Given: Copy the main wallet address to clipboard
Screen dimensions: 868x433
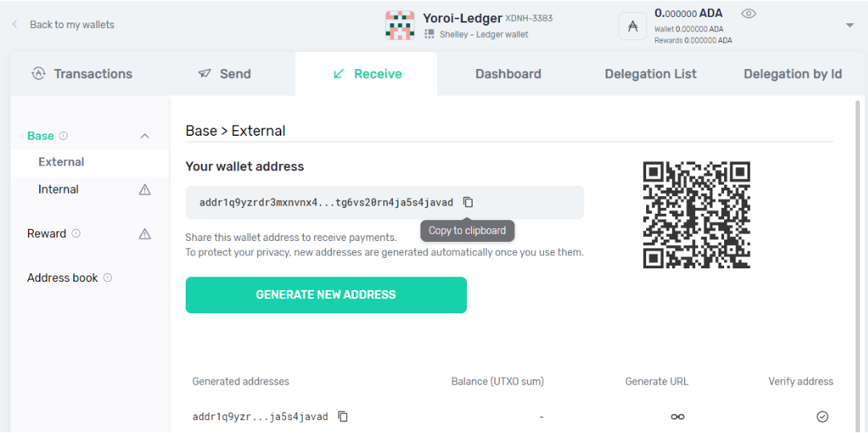Looking at the screenshot, I should pos(468,202).
